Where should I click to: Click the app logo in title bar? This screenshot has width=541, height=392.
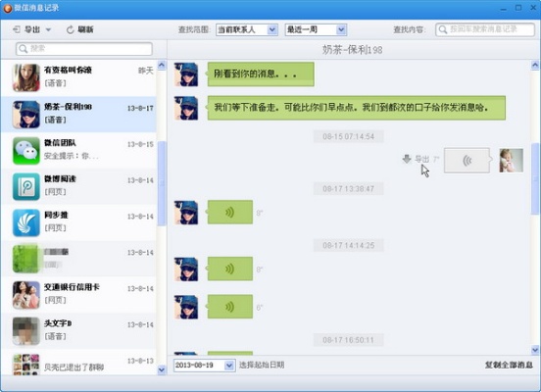[x=8, y=8]
